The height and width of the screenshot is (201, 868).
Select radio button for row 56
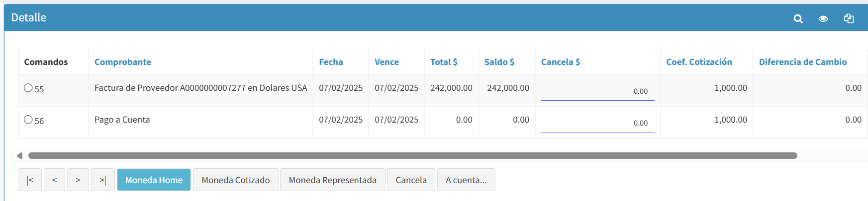click(x=28, y=120)
